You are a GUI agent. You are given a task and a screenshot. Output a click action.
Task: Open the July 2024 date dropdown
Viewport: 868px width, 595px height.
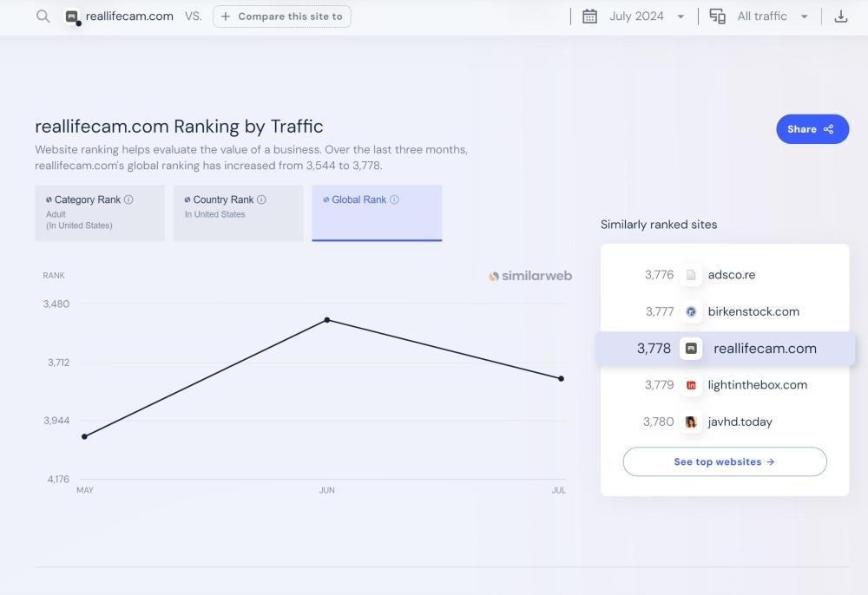click(x=647, y=16)
